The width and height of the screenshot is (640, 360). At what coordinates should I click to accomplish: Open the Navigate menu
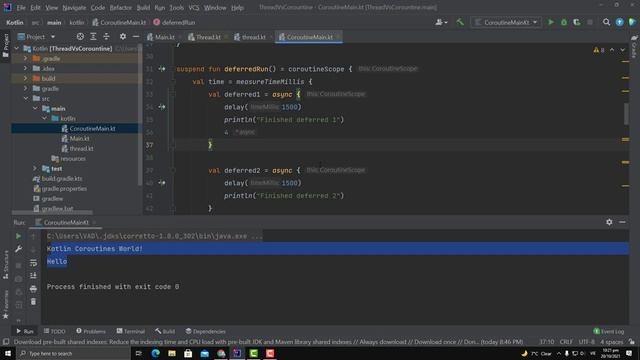click(74, 7)
